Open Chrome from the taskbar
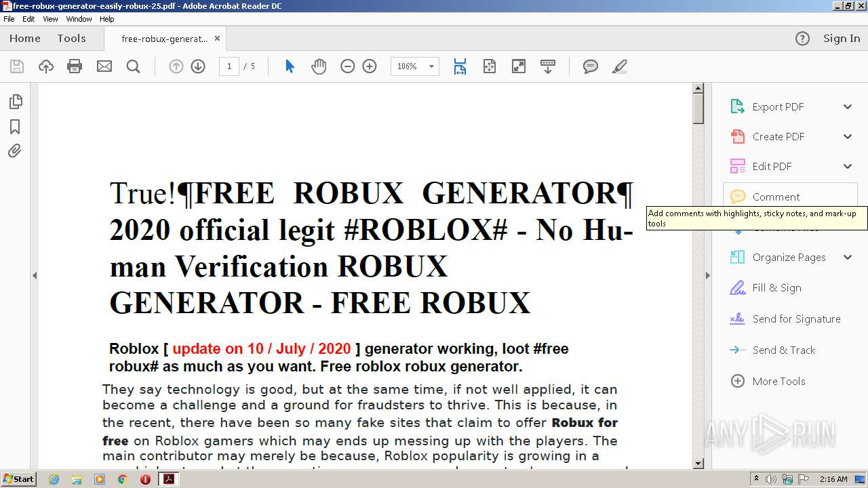This screenshot has height=488, width=868. click(x=122, y=479)
